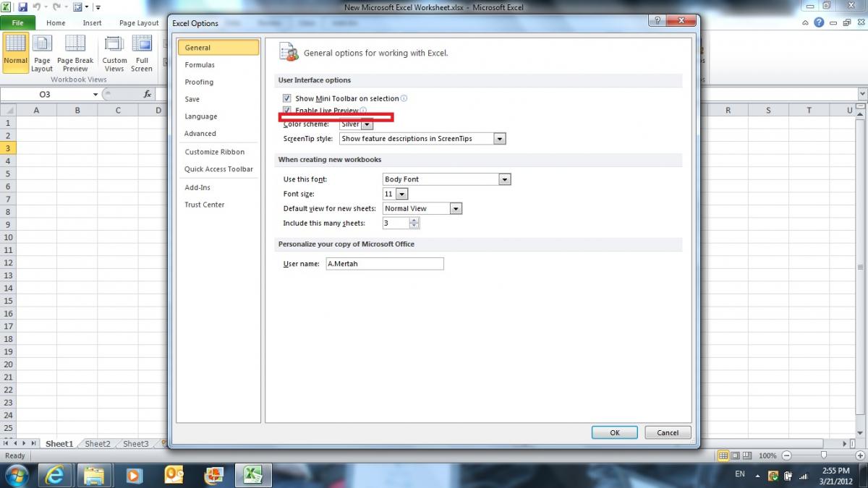Click the Page Break Preview status bar icon

pyautogui.click(x=747, y=455)
